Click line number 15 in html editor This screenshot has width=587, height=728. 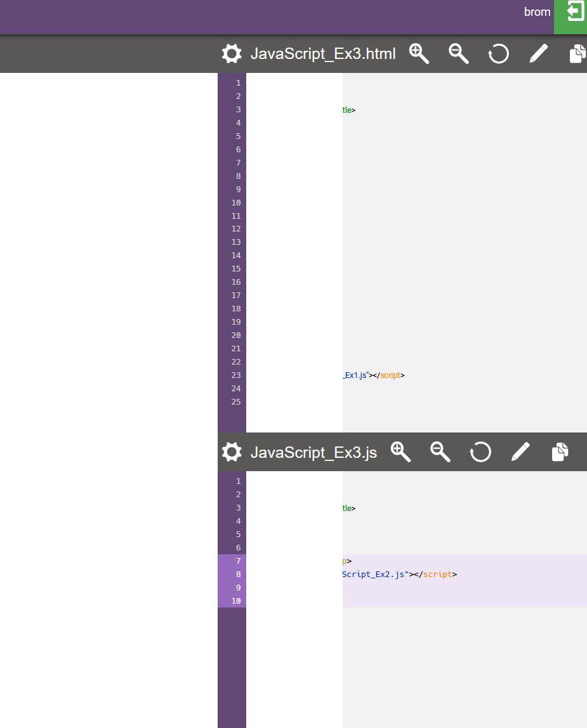(236, 269)
